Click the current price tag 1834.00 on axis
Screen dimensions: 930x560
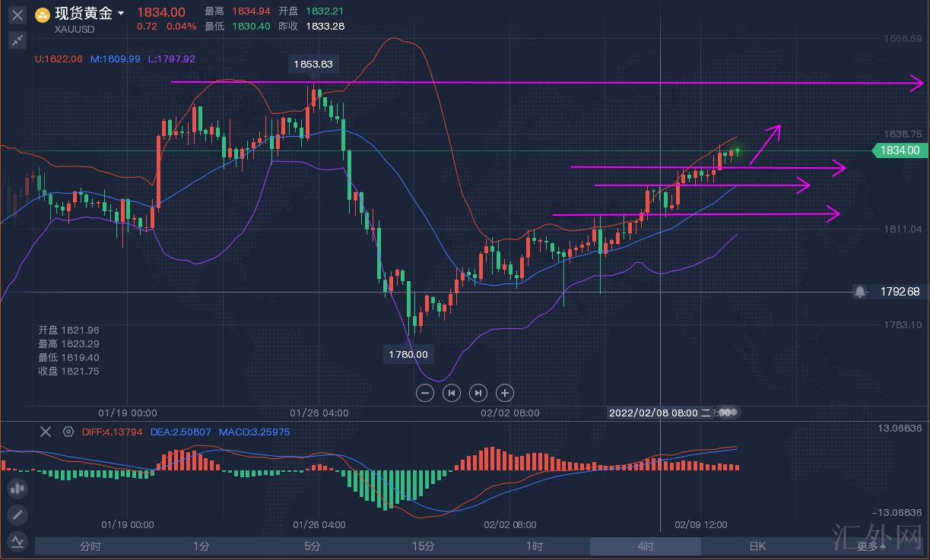[x=900, y=150]
